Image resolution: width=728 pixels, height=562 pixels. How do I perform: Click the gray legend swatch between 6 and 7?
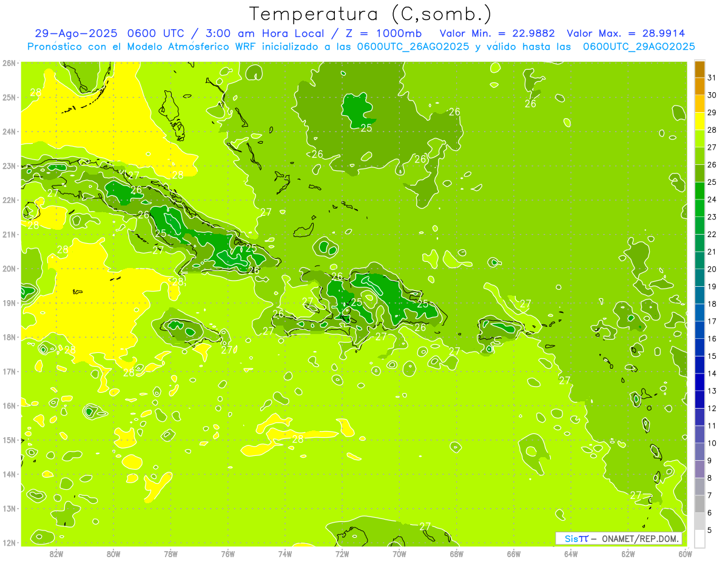click(699, 504)
